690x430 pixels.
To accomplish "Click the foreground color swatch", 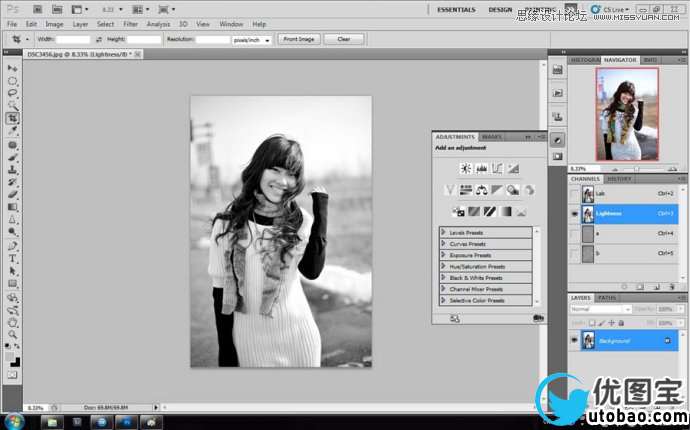I will pos(10,356).
